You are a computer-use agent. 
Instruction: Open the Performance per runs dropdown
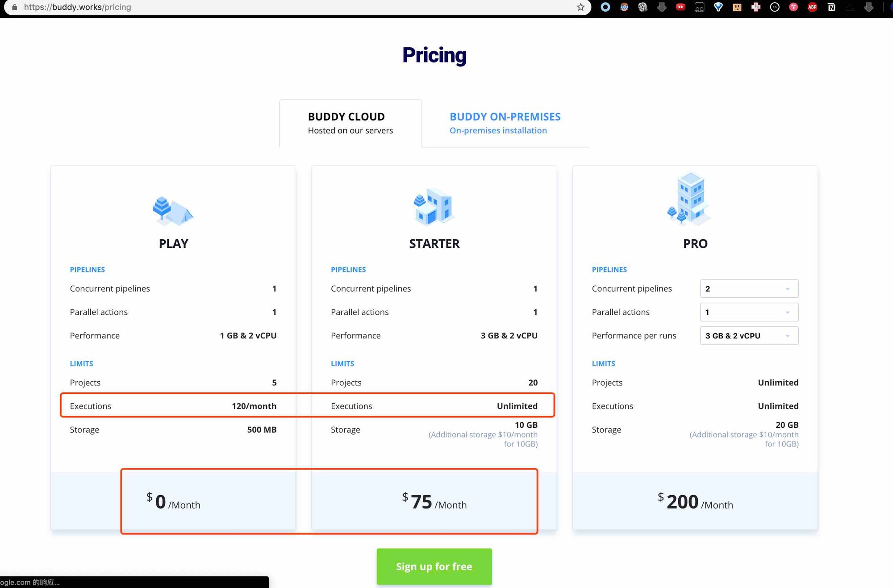pyautogui.click(x=749, y=336)
